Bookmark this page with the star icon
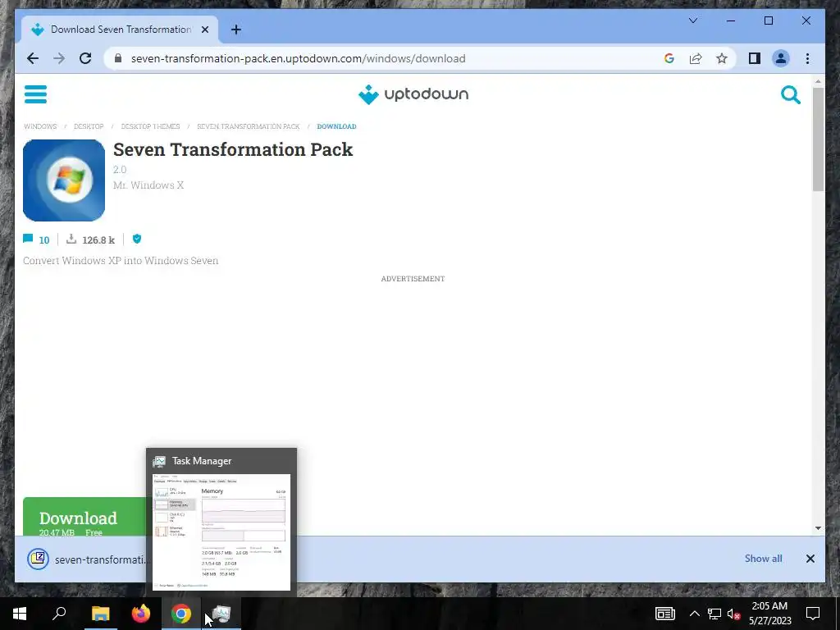 tap(722, 58)
